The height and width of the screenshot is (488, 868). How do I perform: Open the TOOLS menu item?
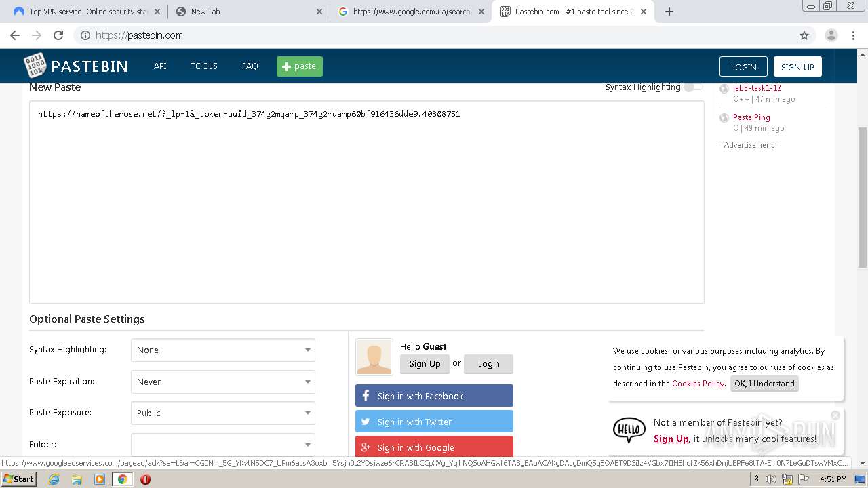point(203,66)
